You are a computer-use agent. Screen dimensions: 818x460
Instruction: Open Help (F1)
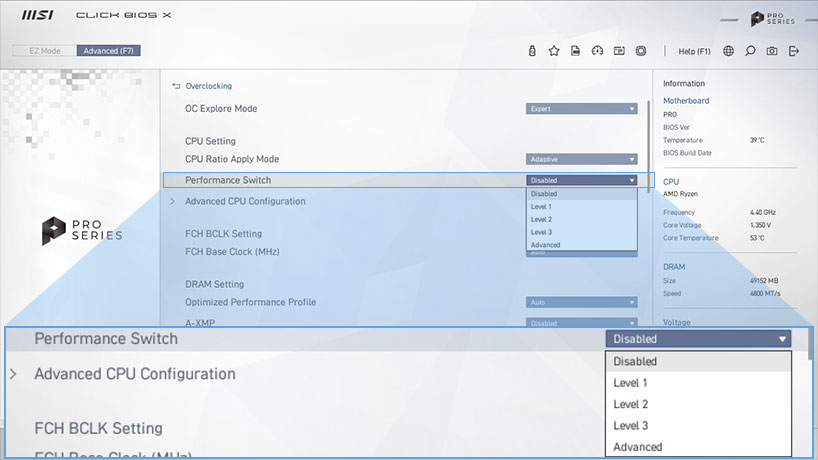point(694,51)
